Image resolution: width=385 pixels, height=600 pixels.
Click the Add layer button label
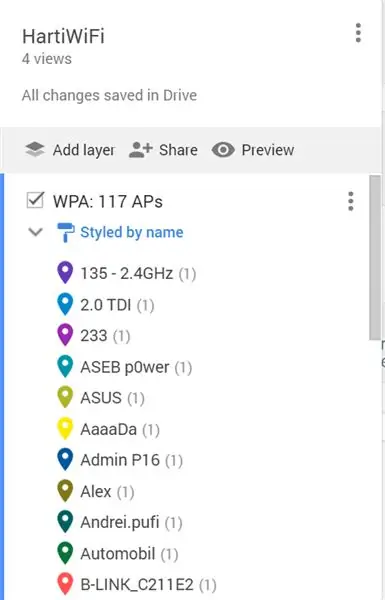[84, 150]
